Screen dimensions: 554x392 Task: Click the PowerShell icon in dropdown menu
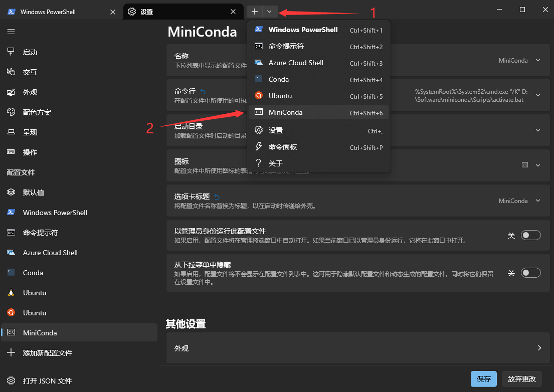tap(259, 29)
